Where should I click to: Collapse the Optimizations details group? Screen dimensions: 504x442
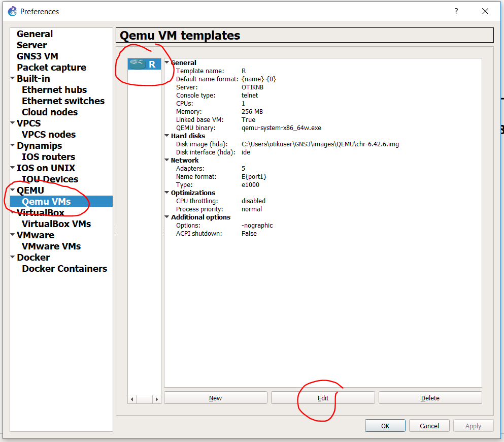(167, 193)
